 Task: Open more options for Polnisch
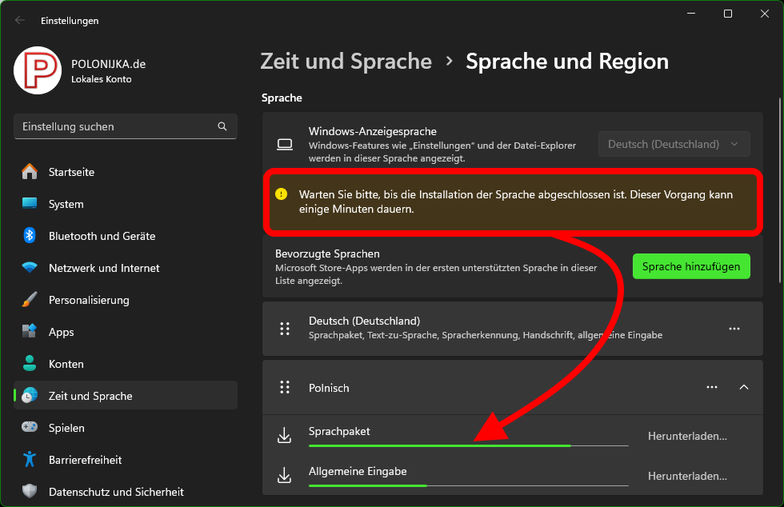712,387
